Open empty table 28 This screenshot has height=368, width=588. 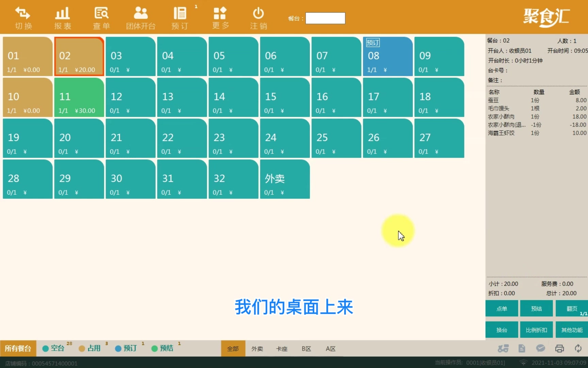28,179
